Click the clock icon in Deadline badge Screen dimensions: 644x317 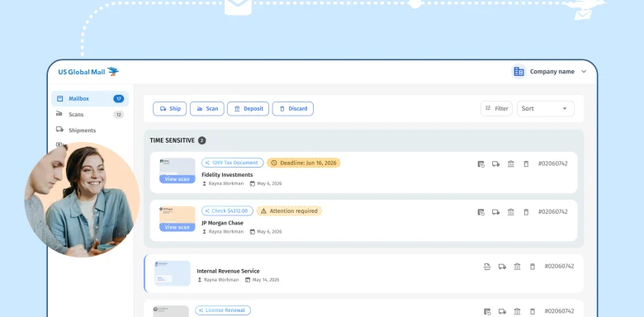click(x=274, y=163)
